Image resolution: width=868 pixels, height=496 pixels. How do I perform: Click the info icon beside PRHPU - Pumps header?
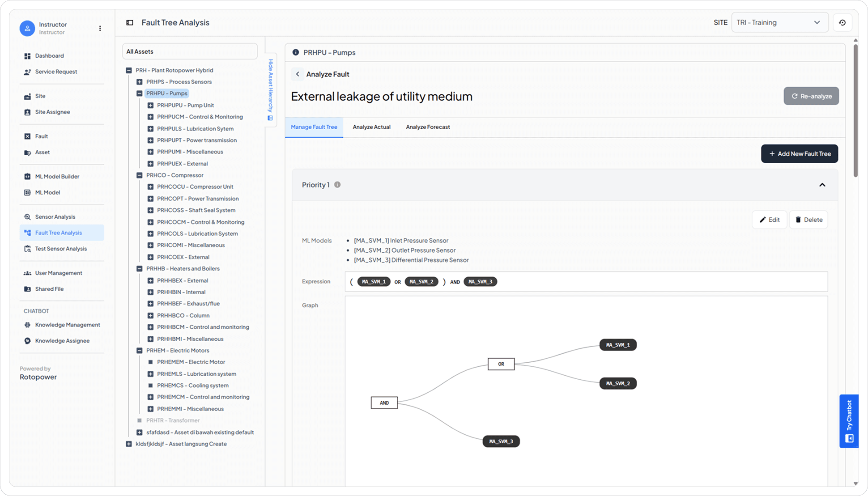[x=295, y=52]
